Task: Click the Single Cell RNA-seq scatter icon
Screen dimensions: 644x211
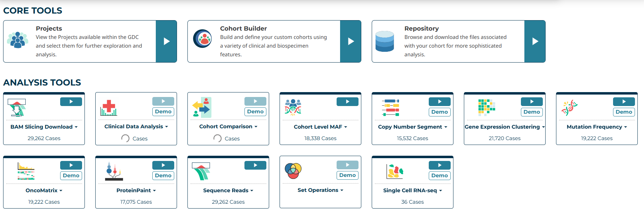Action: point(395,171)
